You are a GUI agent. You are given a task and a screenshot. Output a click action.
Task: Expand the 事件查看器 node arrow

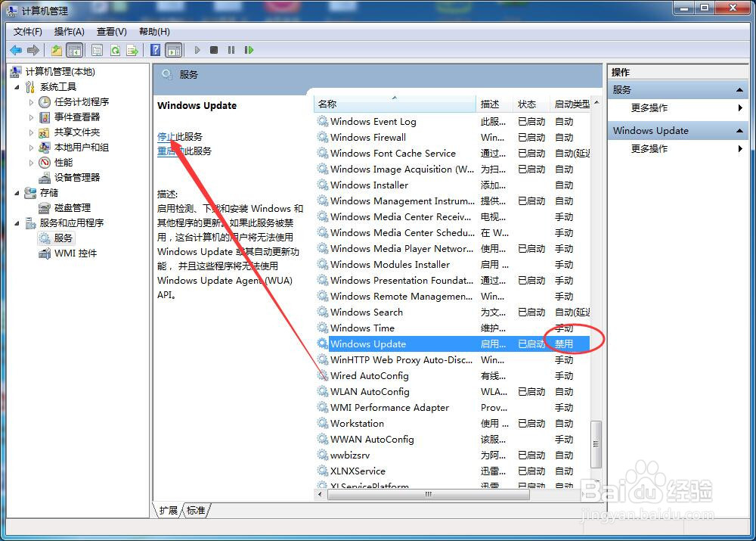31,117
